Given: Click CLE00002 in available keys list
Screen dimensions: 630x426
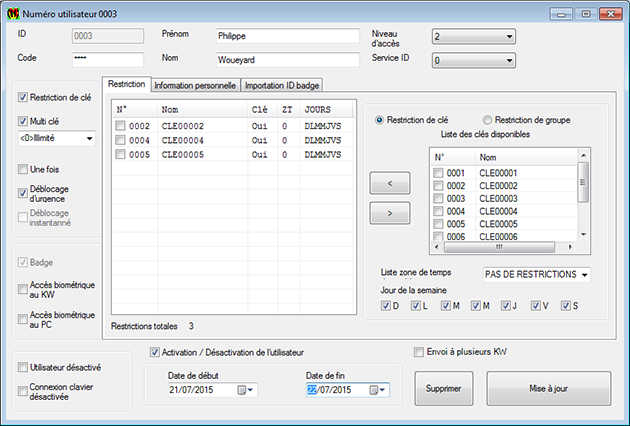Looking at the screenshot, I should coord(498,186).
